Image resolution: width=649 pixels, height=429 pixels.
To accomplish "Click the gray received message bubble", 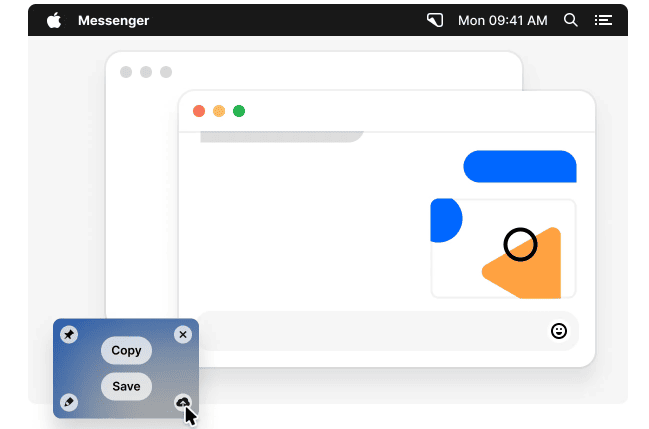I will coord(282,137).
